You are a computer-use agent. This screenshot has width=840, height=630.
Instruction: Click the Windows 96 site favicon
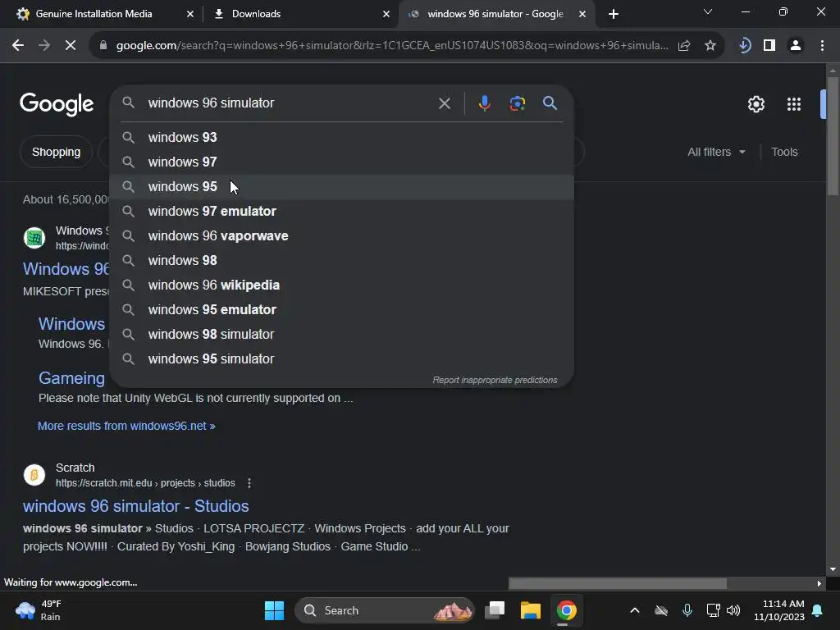tap(34, 238)
